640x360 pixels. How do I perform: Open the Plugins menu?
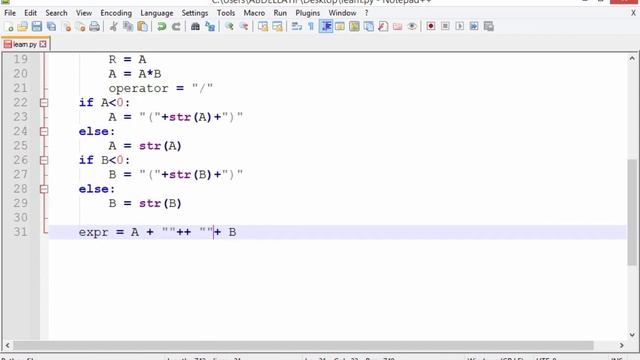click(308, 13)
